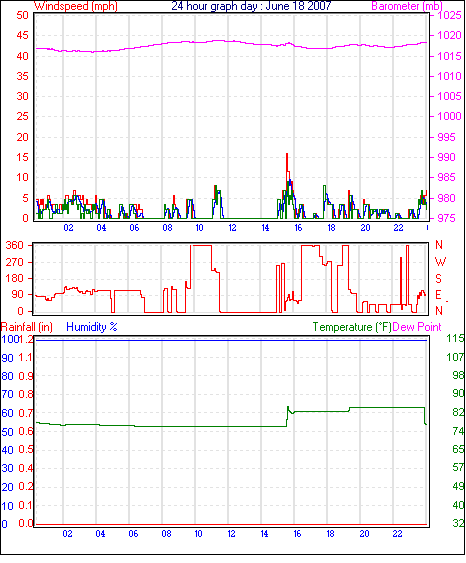Click hour '22' on the windspeed chart time axis
Viewport: 466px width, 563px height.
398,228
